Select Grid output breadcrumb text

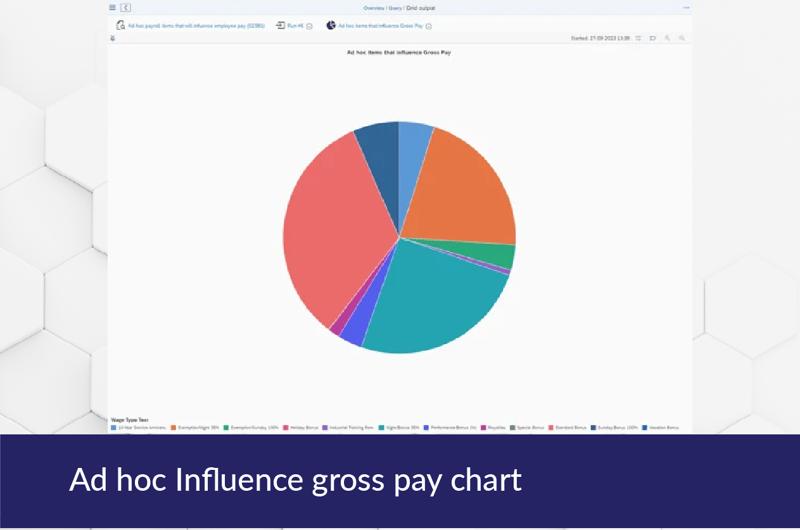point(420,8)
